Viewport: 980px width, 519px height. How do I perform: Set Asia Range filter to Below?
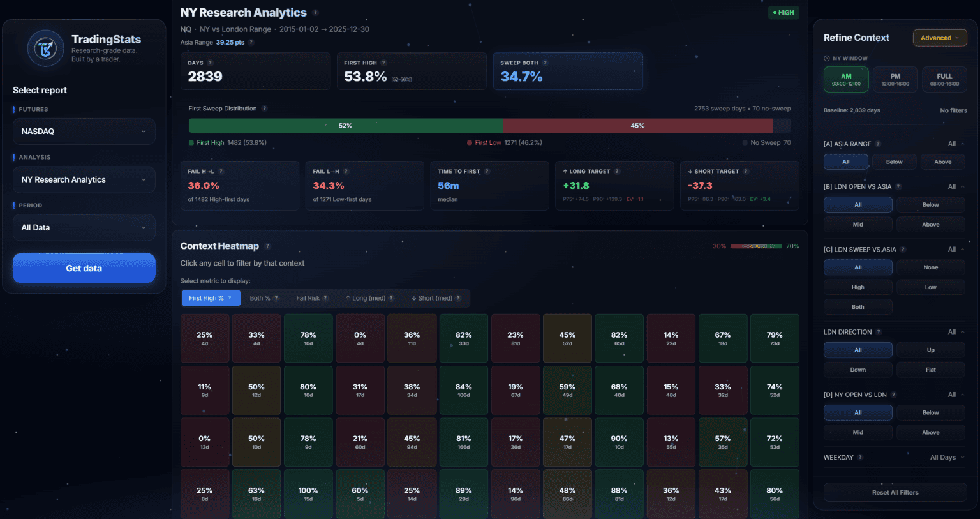pyautogui.click(x=894, y=162)
